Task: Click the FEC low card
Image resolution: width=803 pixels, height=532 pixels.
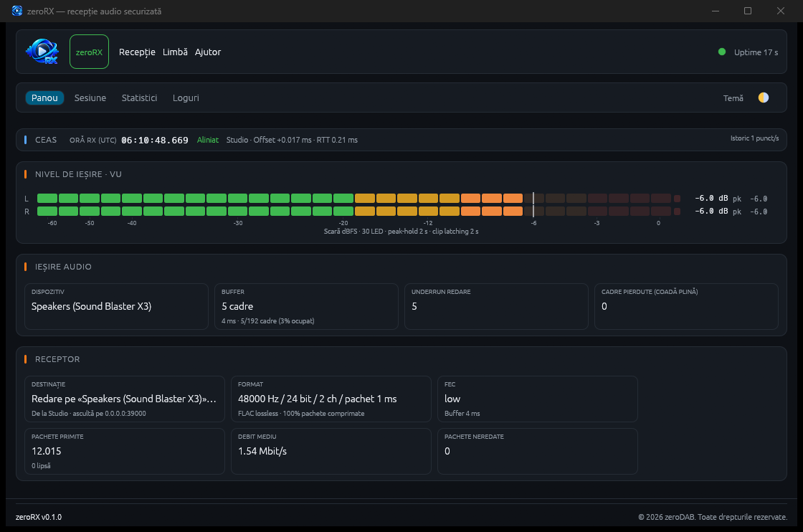Action: [x=537, y=399]
